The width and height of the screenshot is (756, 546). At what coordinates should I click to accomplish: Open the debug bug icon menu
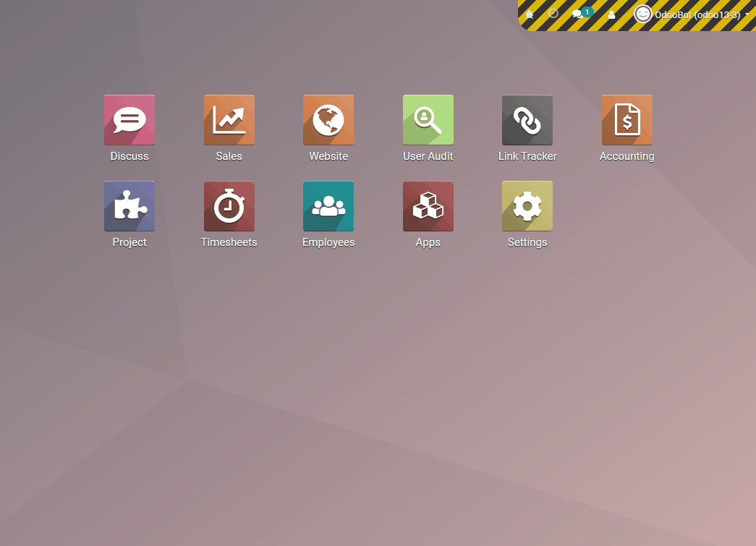(530, 14)
